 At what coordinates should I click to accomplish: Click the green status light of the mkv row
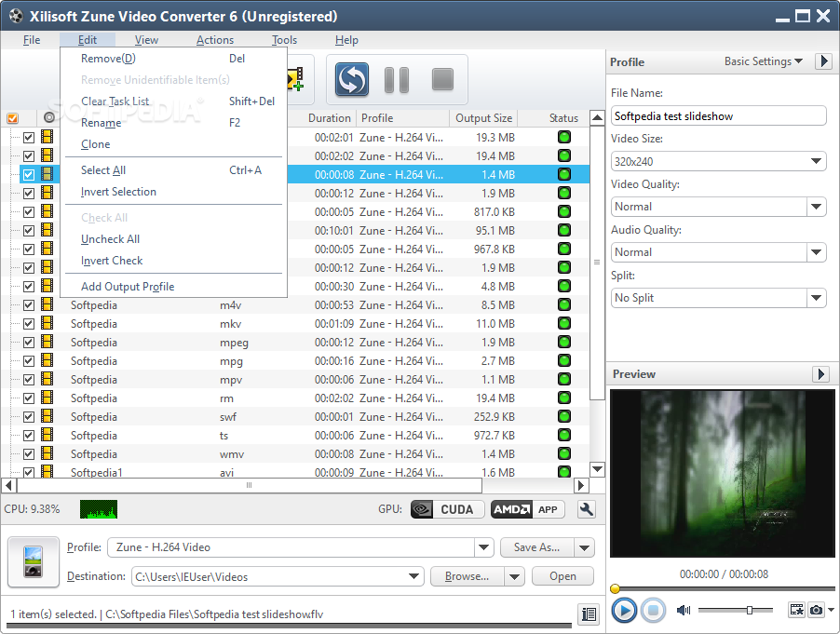[x=564, y=323]
